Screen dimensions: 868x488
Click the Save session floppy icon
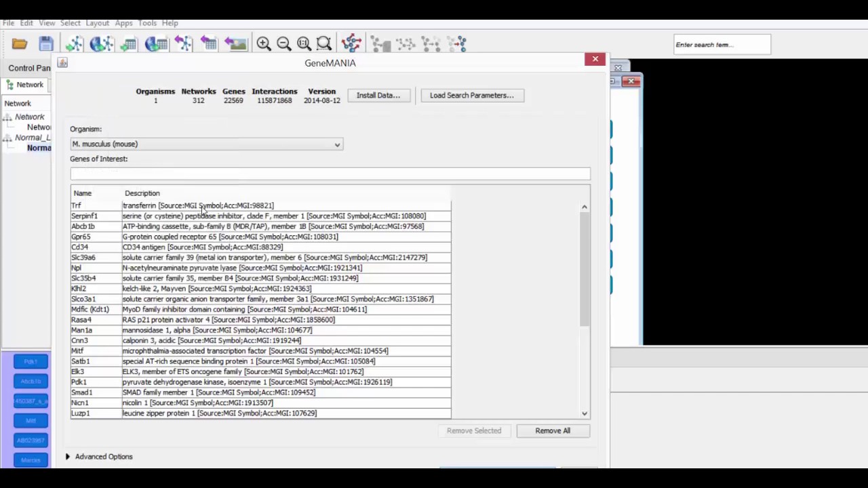pyautogui.click(x=46, y=44)
